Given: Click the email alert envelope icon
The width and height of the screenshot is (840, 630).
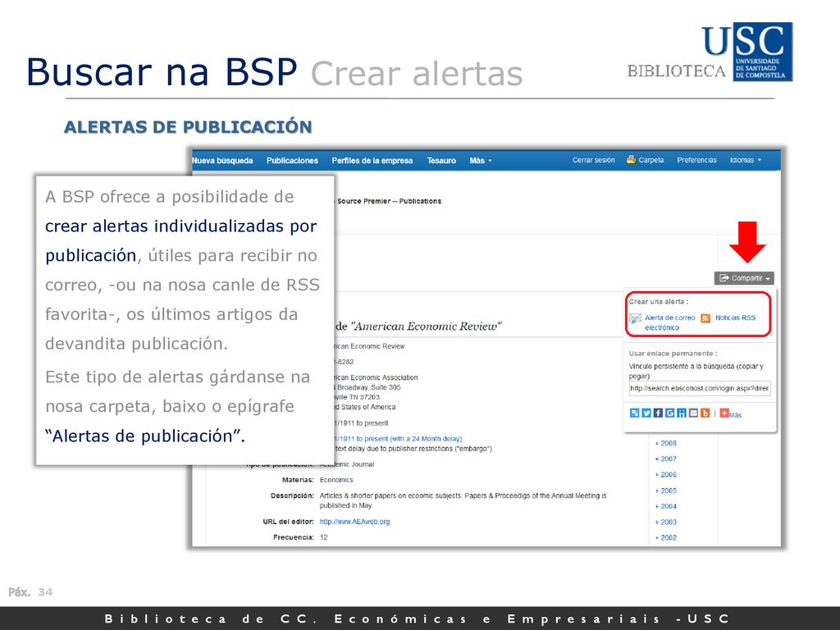Looking at the screenshot, I should [635, 319].
